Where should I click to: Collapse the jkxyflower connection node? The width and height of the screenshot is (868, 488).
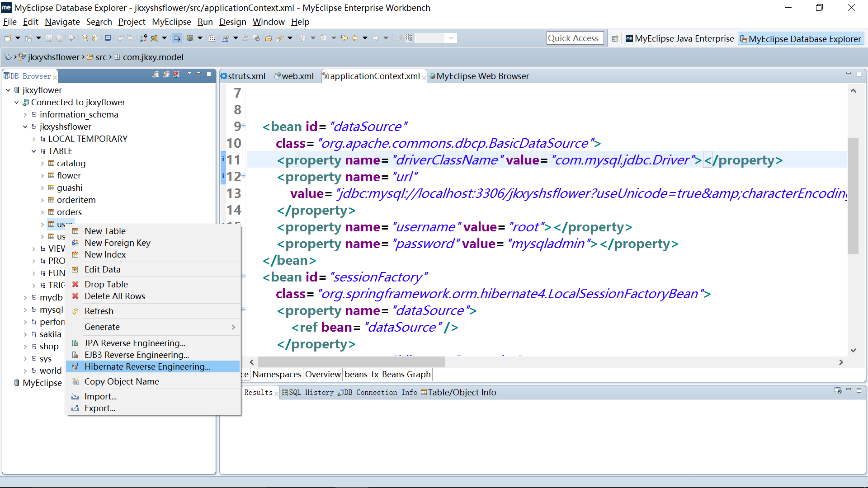coord(8,90)
